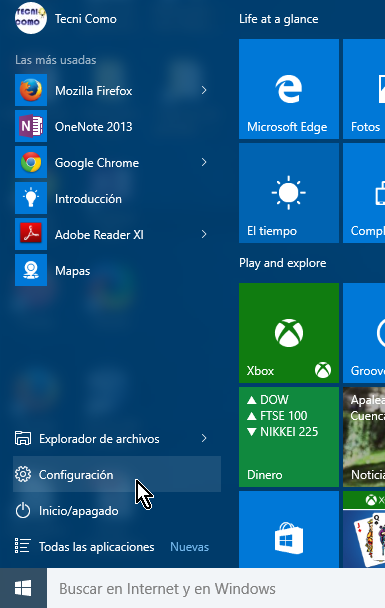Click the Play and explore group header
The width and height of the screenshot is (385, 608).
(x=283, y=263)
